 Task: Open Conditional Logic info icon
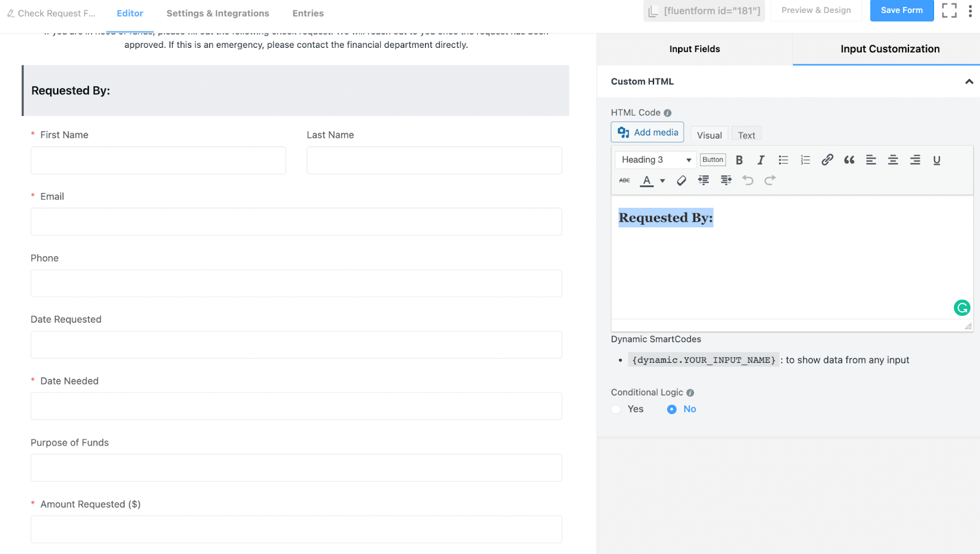point(690,393)
